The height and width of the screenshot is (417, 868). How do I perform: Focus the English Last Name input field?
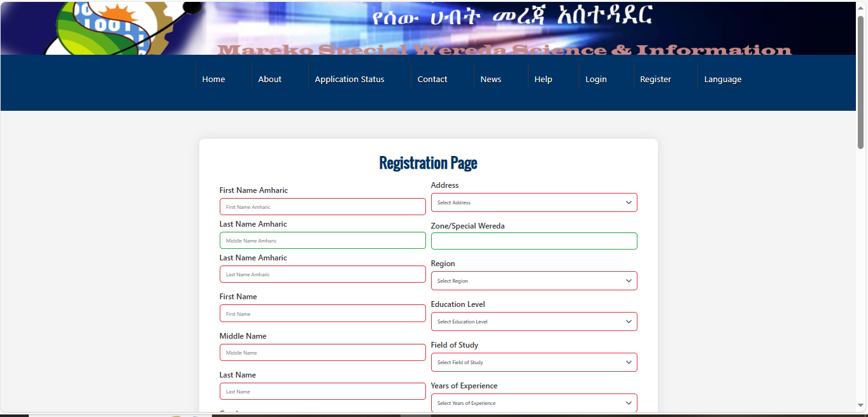click(322, 392)
